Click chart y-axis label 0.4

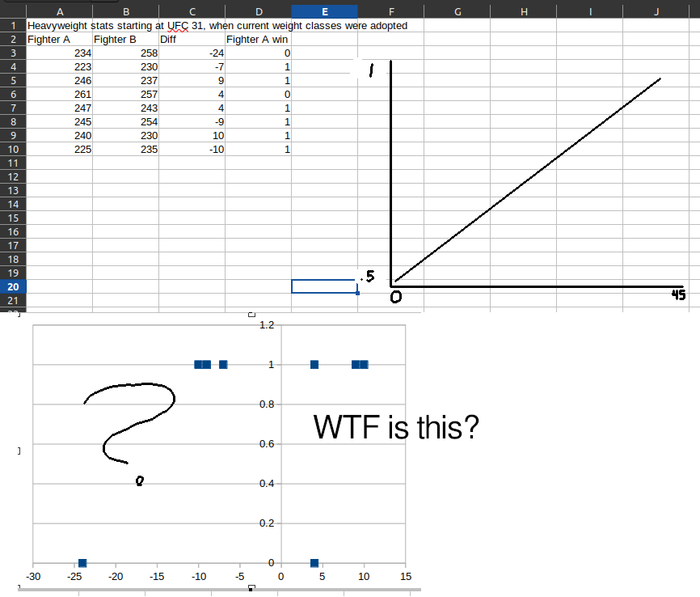(267, 484)
